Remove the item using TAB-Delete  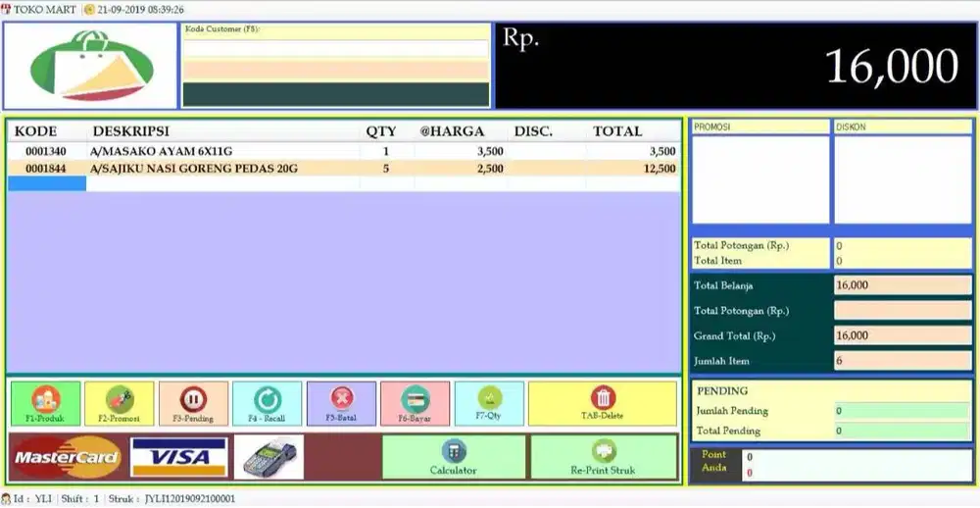[x=603, y=404]
